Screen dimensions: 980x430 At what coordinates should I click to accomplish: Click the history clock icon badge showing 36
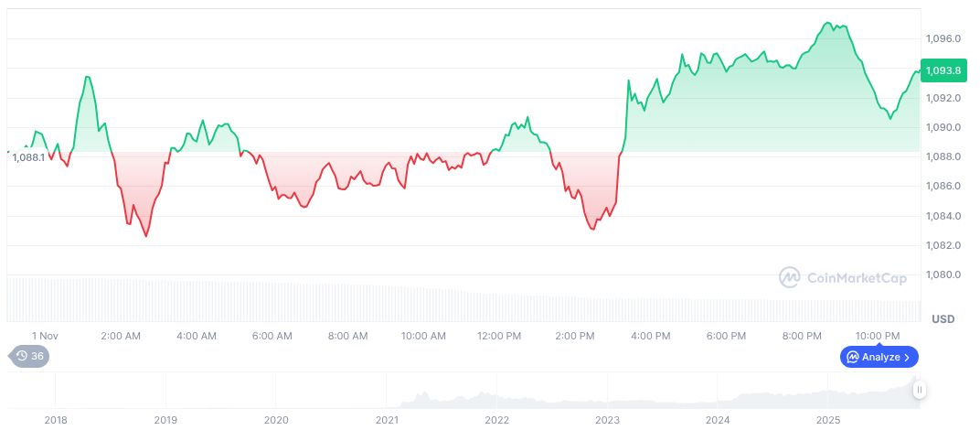(x=28, y=357)
